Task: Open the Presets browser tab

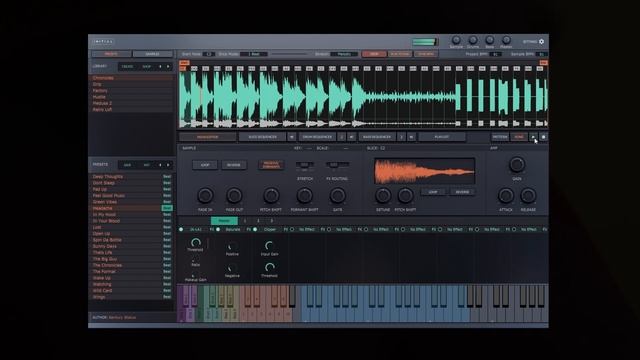Action: (x=111, y=54)
